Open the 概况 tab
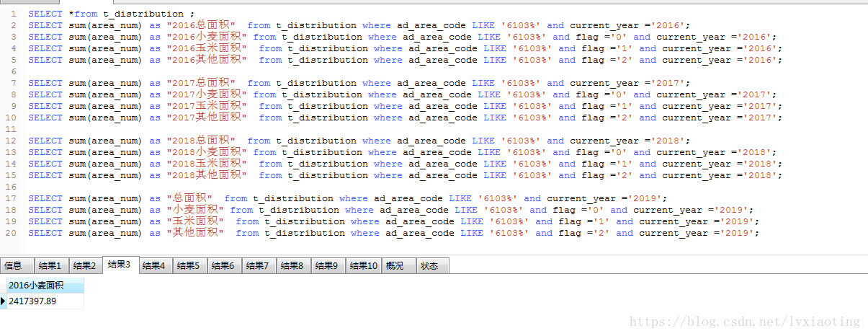This screenshot has width=868, height=336. click(x=398, y=266)
